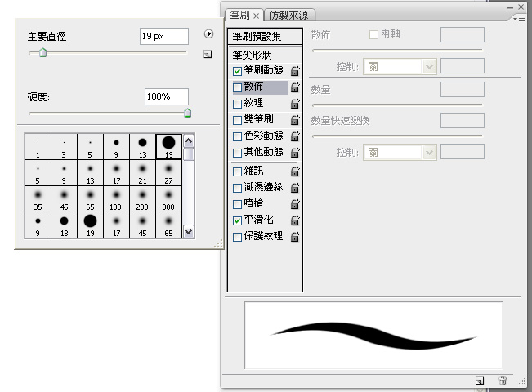Enable the 其他動態 checkbox
This screenshot has height=392, width=532.
237,153
